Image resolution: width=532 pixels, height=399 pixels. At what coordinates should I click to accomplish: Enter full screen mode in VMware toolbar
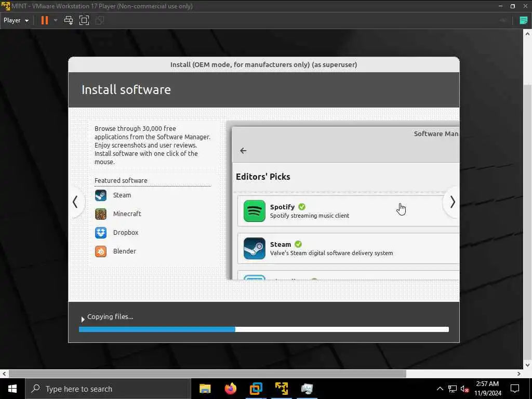(84, 20)
